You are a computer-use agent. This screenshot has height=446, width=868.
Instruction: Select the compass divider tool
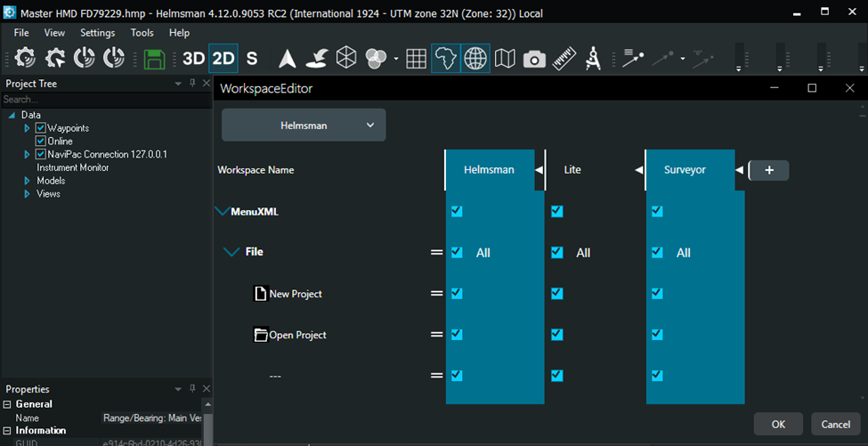(594, 58)
